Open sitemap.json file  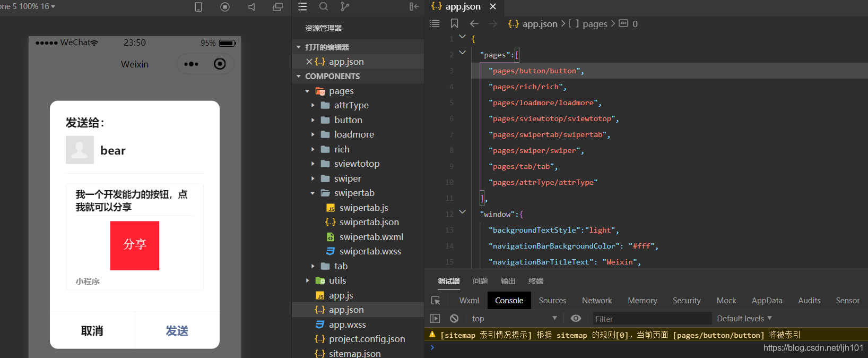pos(354,353)
